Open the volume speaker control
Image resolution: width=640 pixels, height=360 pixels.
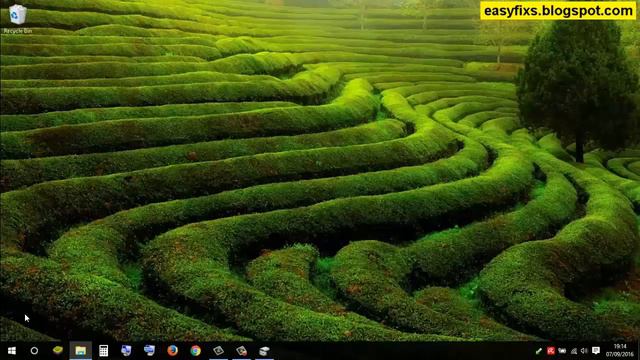coord(584,351)
